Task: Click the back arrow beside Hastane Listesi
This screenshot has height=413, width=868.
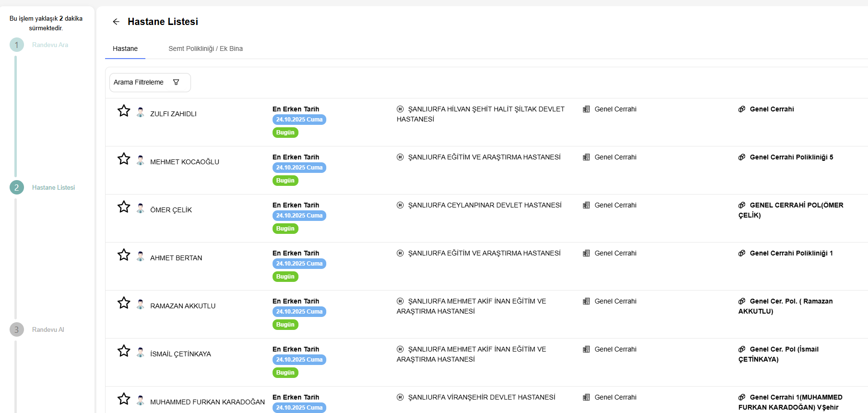Action: pos(116,22)
